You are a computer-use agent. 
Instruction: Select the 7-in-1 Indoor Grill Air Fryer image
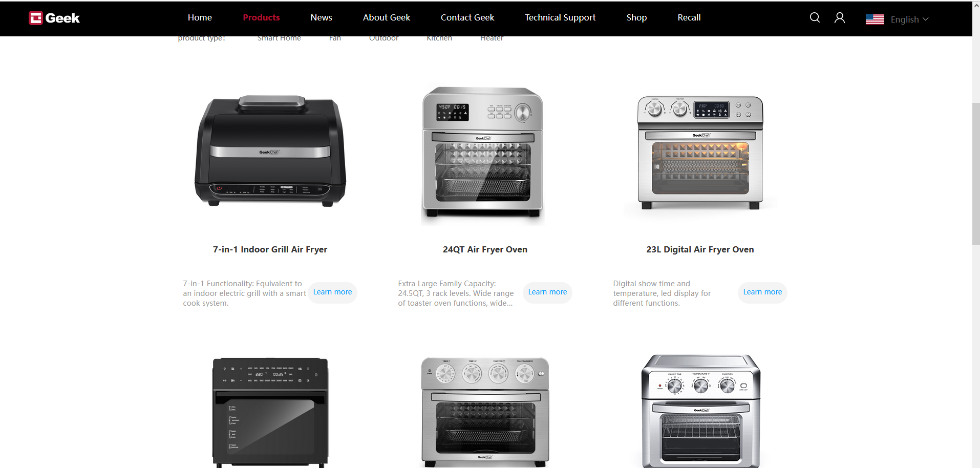click(270, 151)
